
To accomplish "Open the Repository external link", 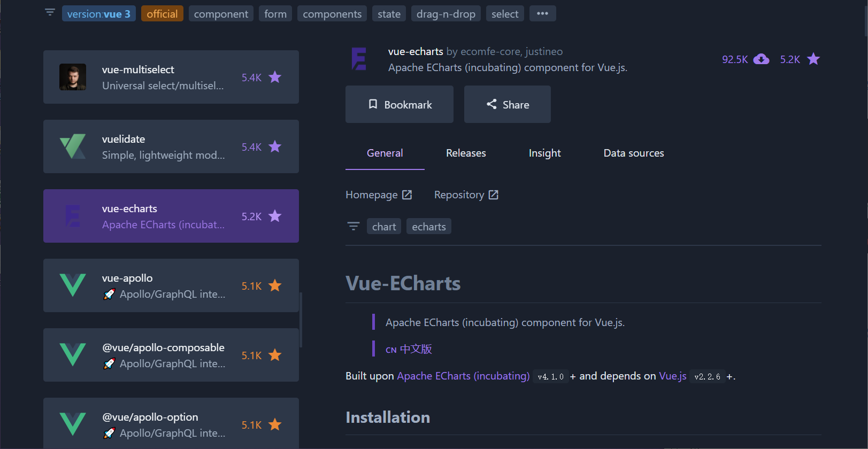I will pyautogui.click(x=466, y=195).
